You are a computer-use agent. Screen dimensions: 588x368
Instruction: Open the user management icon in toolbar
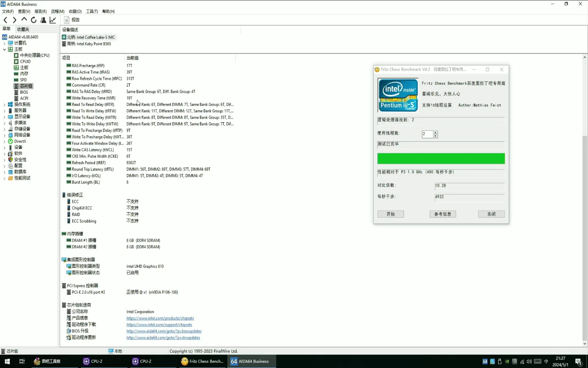pyautogui.click(x=43, y=20)
